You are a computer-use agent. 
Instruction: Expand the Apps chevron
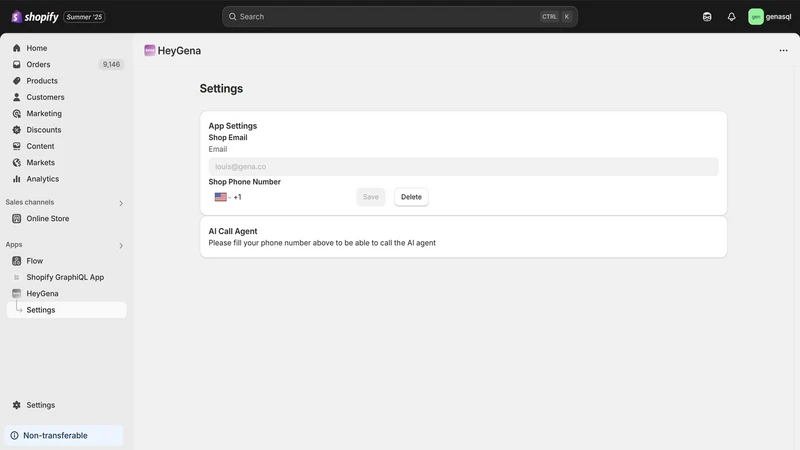click(121, 245)
